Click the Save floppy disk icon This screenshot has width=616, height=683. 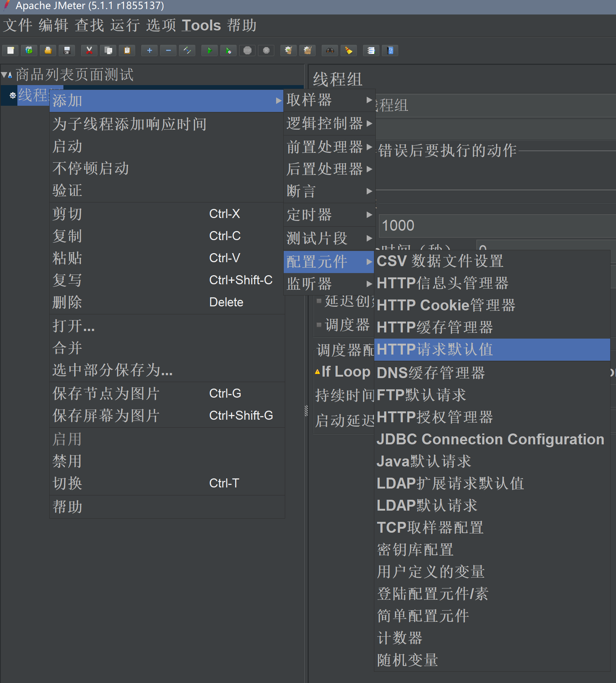click(67, 50)
